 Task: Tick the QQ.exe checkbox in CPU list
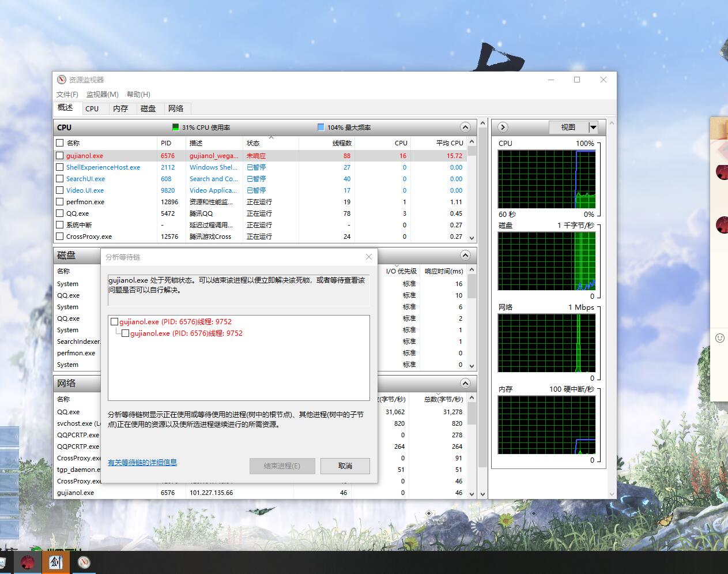(x=59, y=213)
